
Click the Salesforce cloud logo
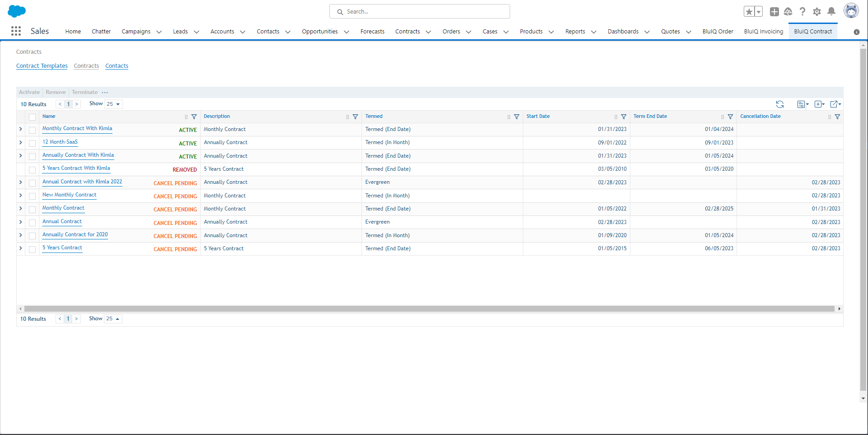pos(17,11)
